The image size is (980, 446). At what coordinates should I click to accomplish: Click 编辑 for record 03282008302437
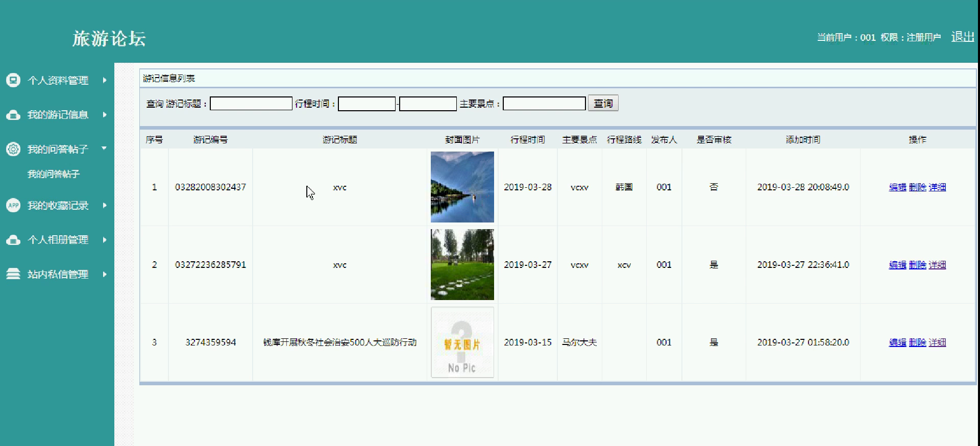click(897, 187)
